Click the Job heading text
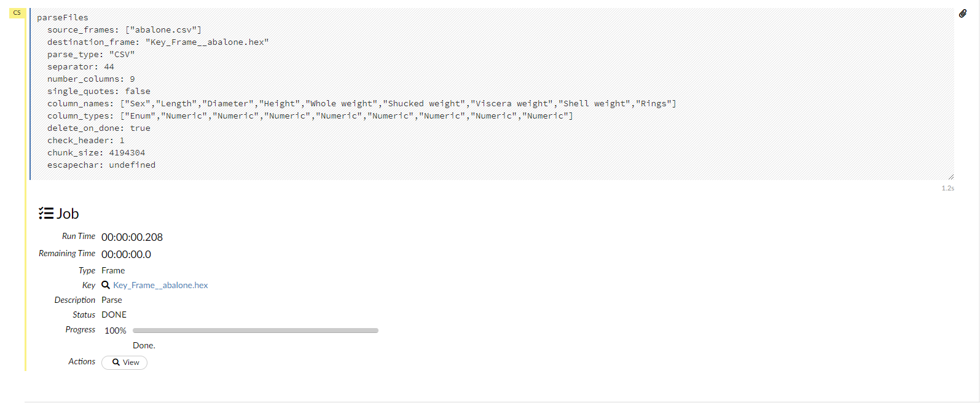Viewport: 980px width, 403px height. [x=68, y=213]
